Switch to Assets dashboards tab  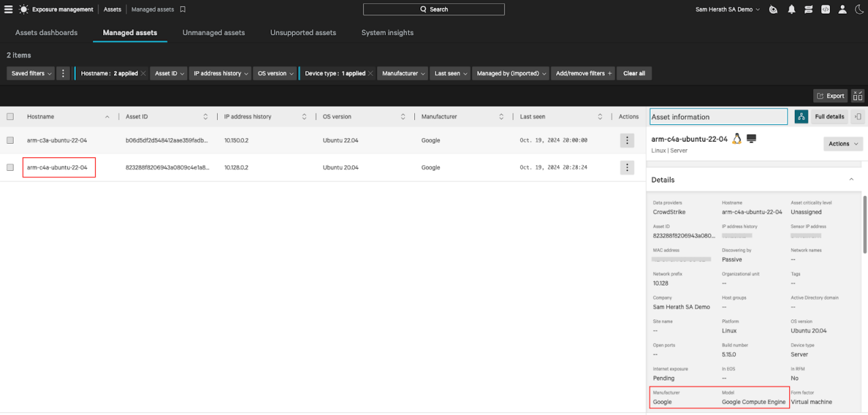point(46,33)
